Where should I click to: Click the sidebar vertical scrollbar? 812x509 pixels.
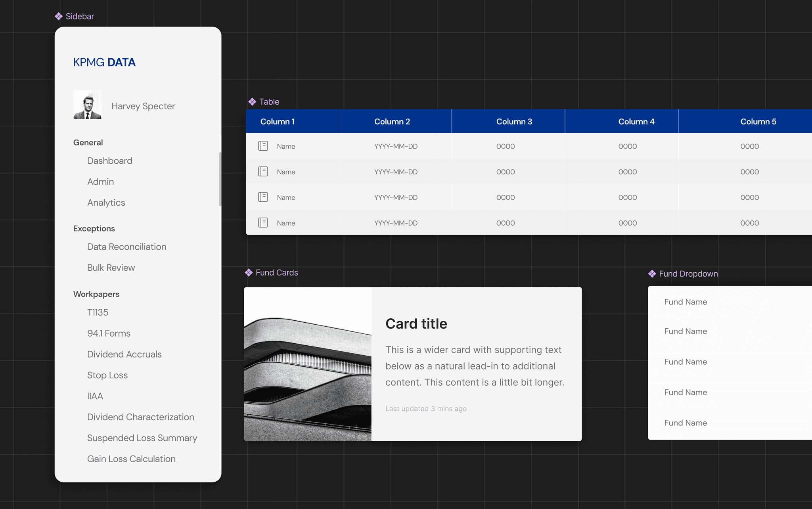click(x=220, y=179)
